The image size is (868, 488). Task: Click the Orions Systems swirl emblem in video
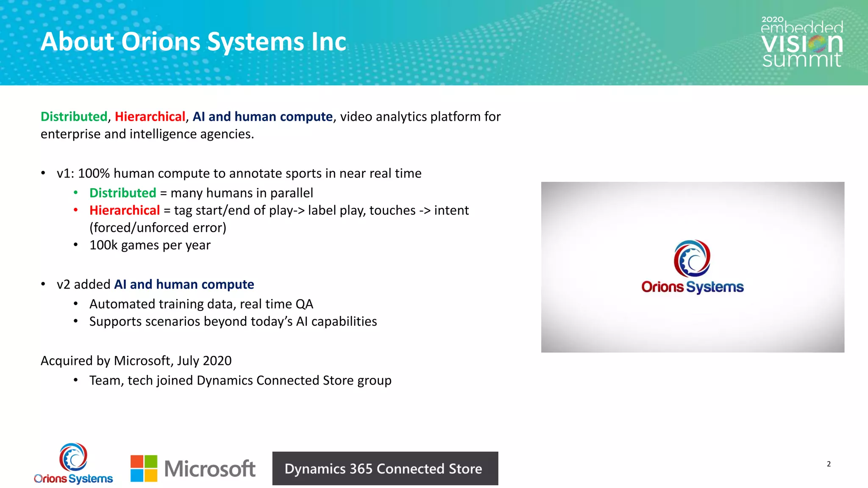692,258
